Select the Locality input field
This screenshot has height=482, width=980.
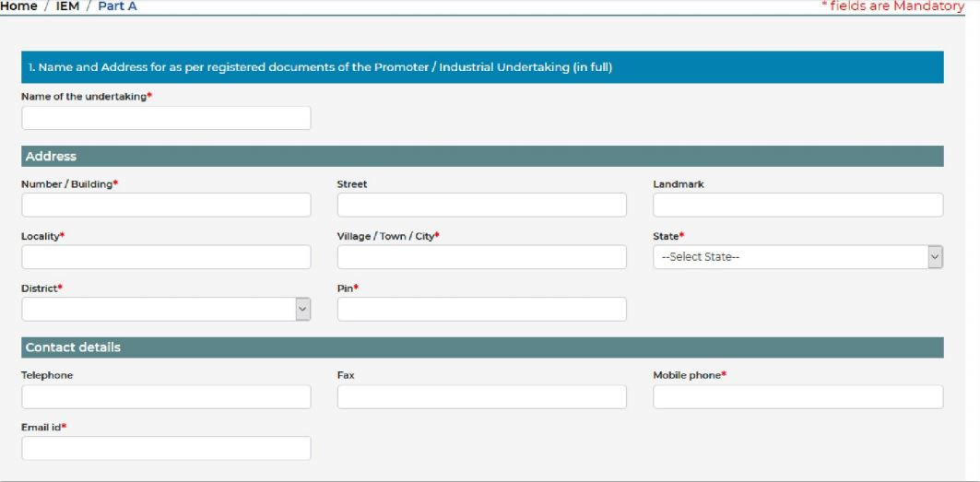[166, 257]
